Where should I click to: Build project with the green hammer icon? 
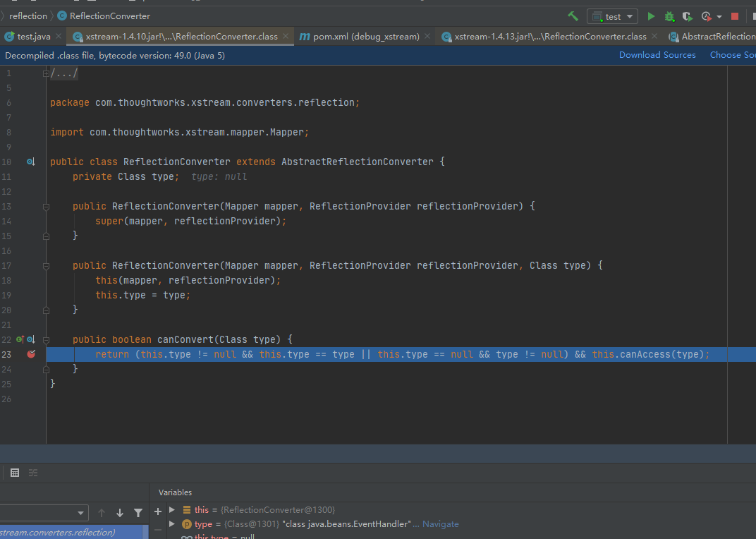click(573, 16)
